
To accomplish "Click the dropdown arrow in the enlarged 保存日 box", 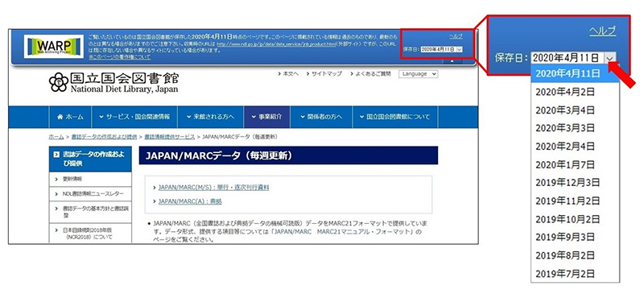I will tap(610, 58).
